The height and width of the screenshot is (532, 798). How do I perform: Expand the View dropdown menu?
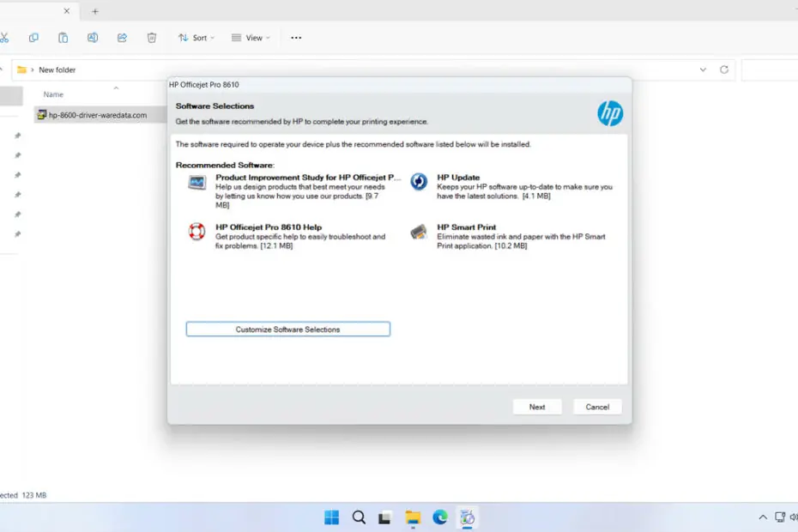pyautogui.click(x=251, y=38)
